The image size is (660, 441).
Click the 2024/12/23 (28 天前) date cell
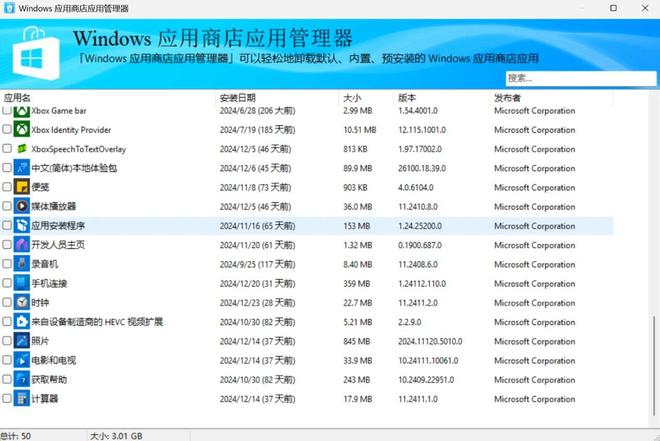click(x=257, y=303)
